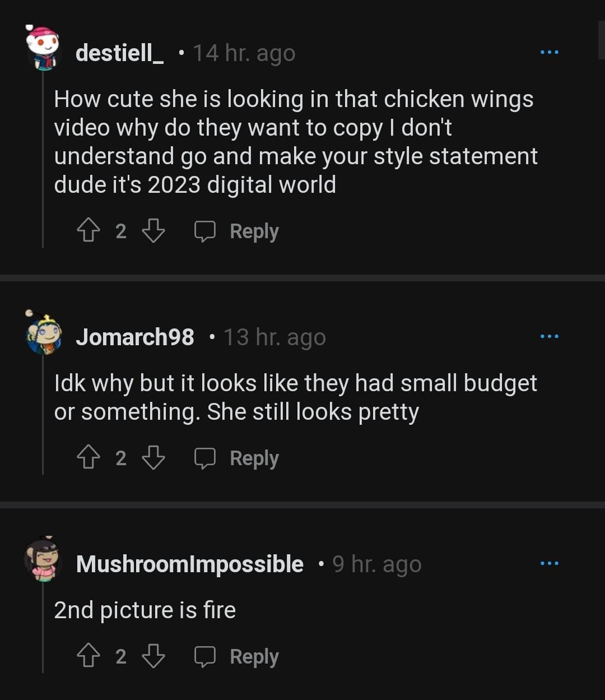605x700 pixels.
Task: Downvote Jomarch98's comment
Action: [x=153, y=458]
